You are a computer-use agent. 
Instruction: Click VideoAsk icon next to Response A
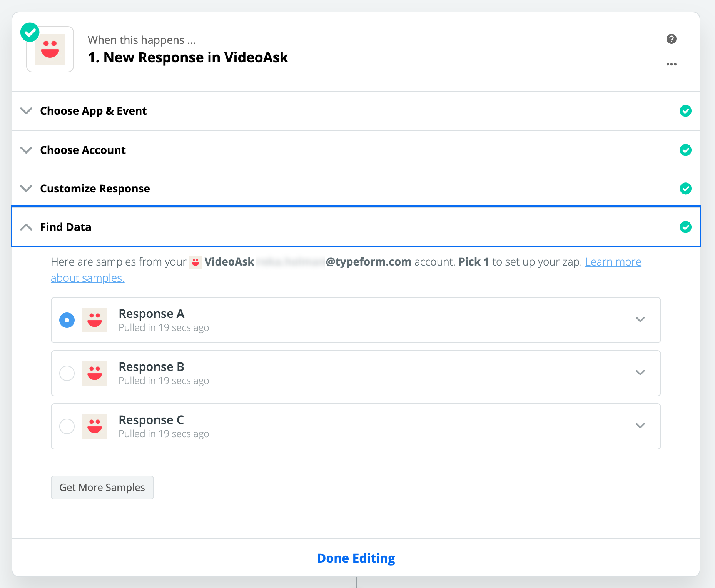[95, 320]
